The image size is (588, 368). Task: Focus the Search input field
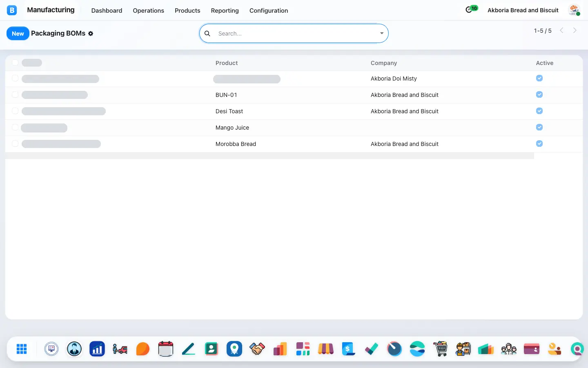coord(296,34)
